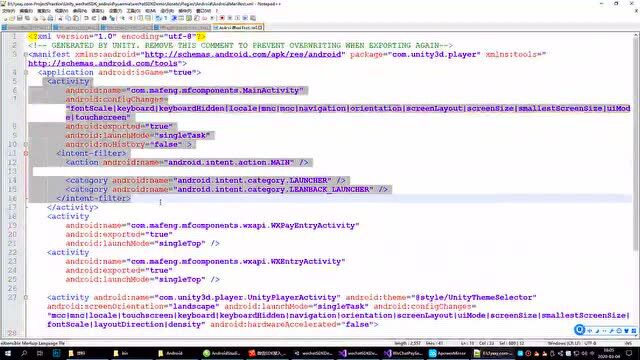Switch to the AndroidManifest.xml tab
This screenshot has height=360, width=640.
point(238,27)
